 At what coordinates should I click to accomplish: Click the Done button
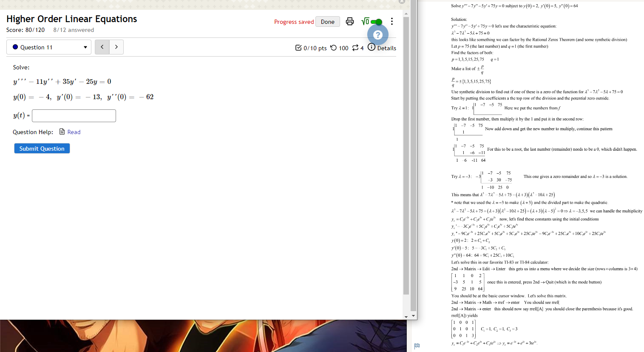tap(328, 22)
